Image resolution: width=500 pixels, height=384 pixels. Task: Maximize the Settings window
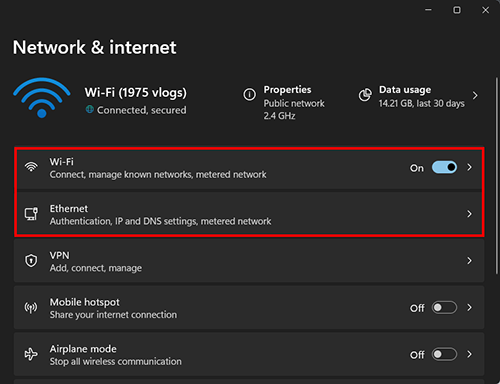tap(457, 10)
